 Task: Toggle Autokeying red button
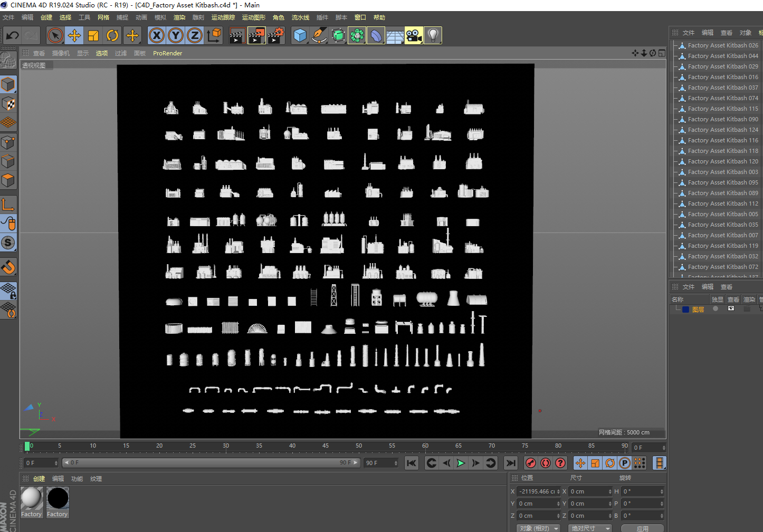[x=546, y=463]
